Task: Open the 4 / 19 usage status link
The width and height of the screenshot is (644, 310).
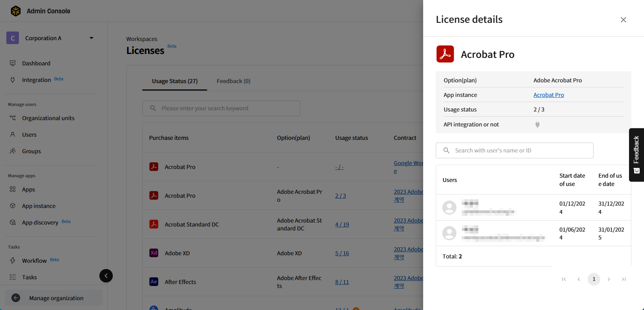Action: [x=342, y=225]
